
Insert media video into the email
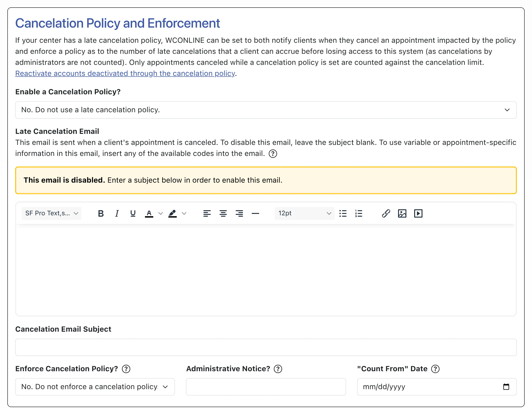(x=418, y=213)
